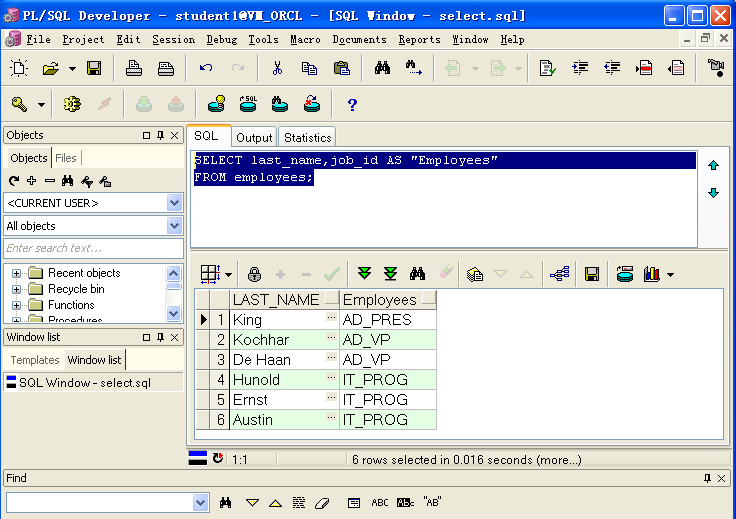Cut selection with scissors icon
The height and width of the screenshot is (519, 736).
click(x=277, y=69)
